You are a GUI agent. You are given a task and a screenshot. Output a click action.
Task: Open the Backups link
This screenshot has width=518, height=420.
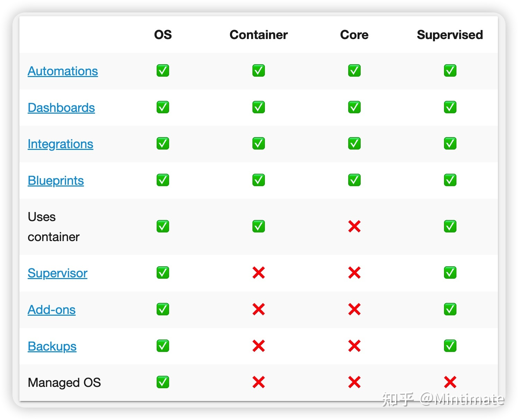[x=52, y=346]
